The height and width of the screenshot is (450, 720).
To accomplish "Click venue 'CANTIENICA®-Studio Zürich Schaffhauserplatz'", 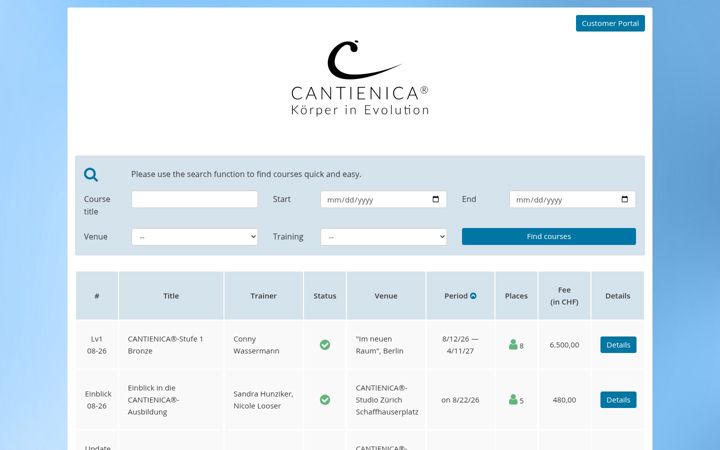I will click(x=387, y=400).
